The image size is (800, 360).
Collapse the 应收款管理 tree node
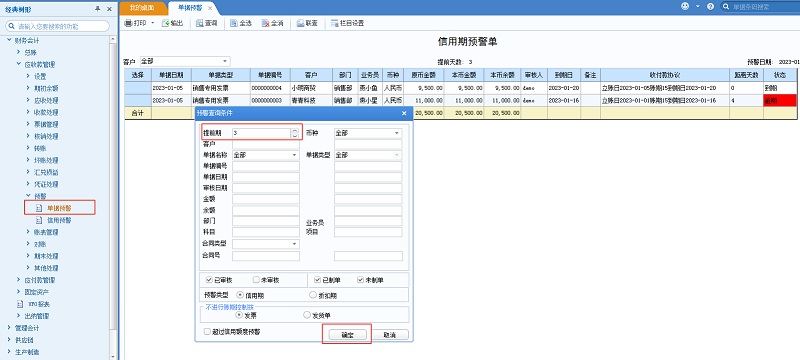[19, 64]
